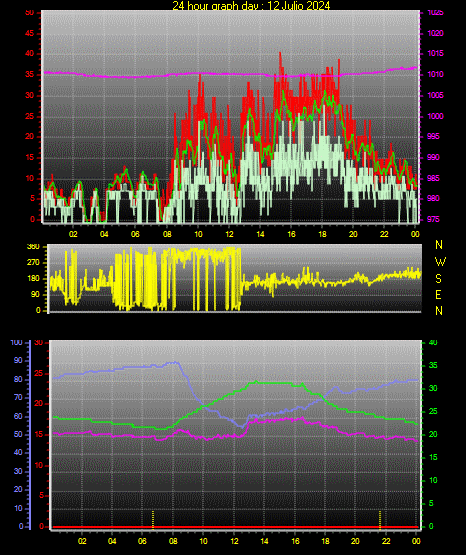This screenshot has height=555, width=466.
Task: Click the yellow sunrise marker near 06
Action: pyautogui.click(x=153, y=520)
